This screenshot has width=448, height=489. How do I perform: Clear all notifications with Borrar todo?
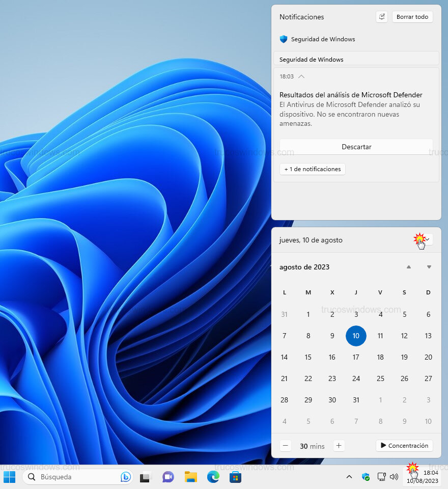click(x=412, y=16)
